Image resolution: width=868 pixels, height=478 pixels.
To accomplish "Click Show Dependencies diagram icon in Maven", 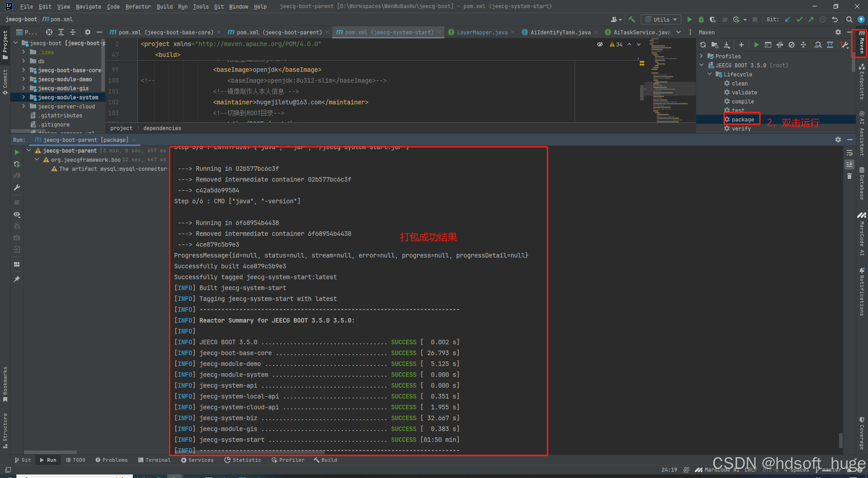I will 830,45.
